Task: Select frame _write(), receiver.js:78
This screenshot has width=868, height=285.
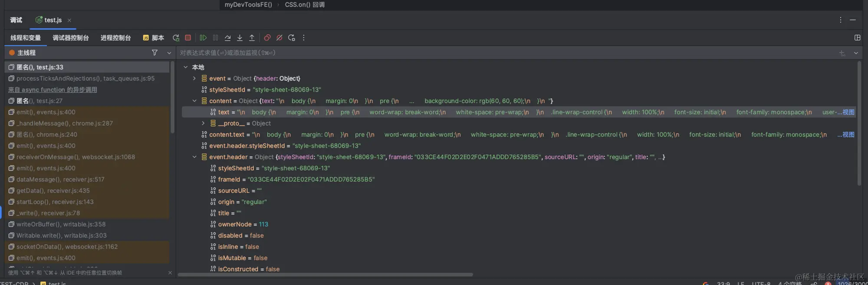Action: (x=87, y=213)
